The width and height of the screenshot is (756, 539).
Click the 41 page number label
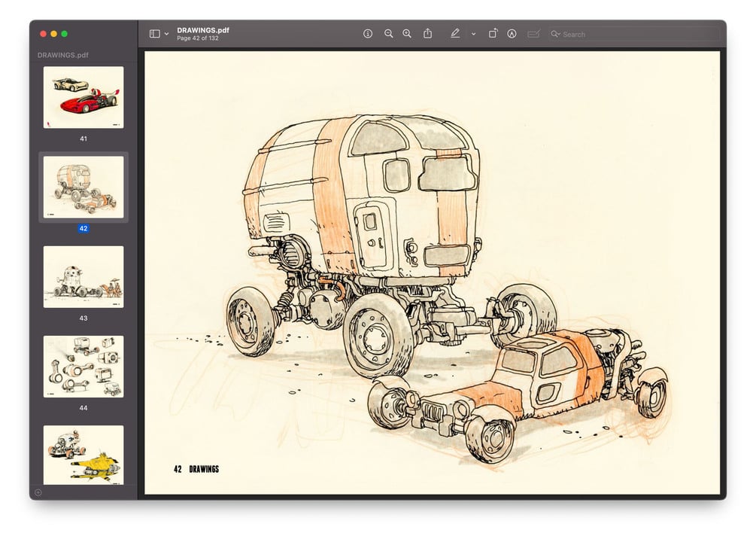click(83, 139)
